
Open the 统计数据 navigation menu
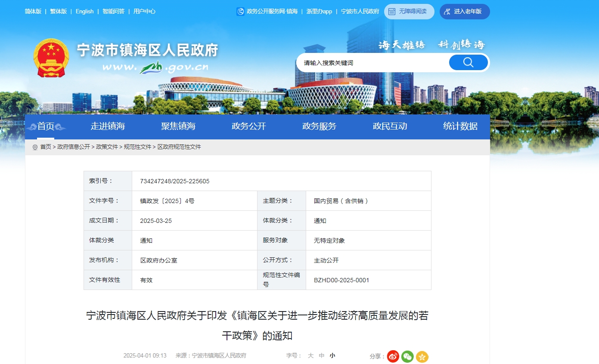point(460,126)
